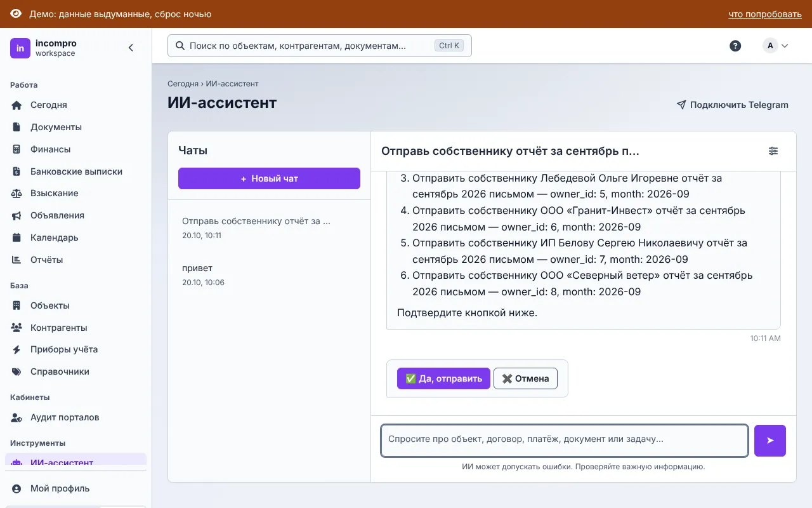Start a chat with Новый чат button
This screenshot has height=508, width=812.
coord(269,178)
